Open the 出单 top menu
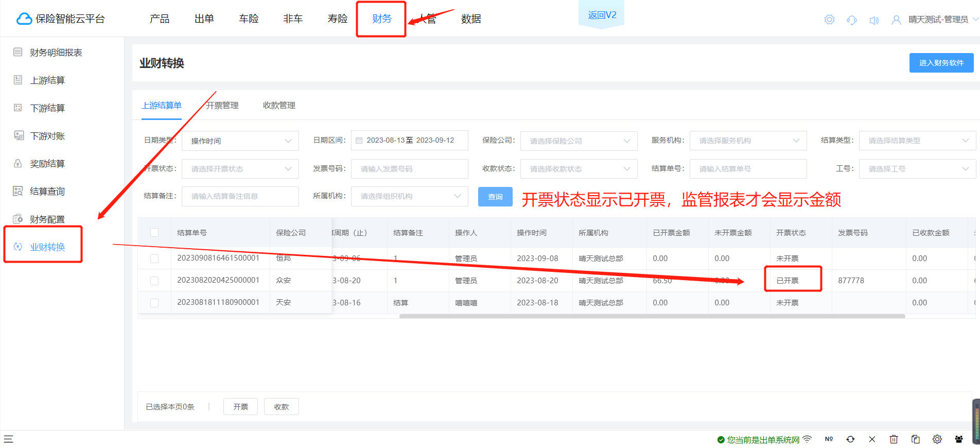This screenshot has width=980, height=448. (x=204, y=19)
